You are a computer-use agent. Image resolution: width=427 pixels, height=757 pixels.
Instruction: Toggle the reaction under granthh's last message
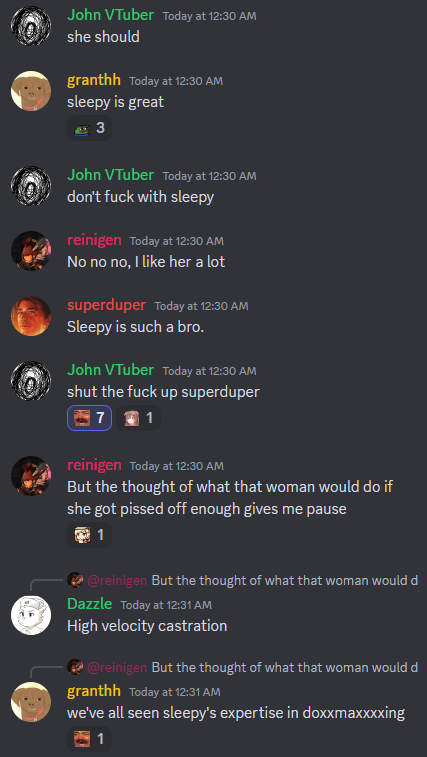coord(89,739)
